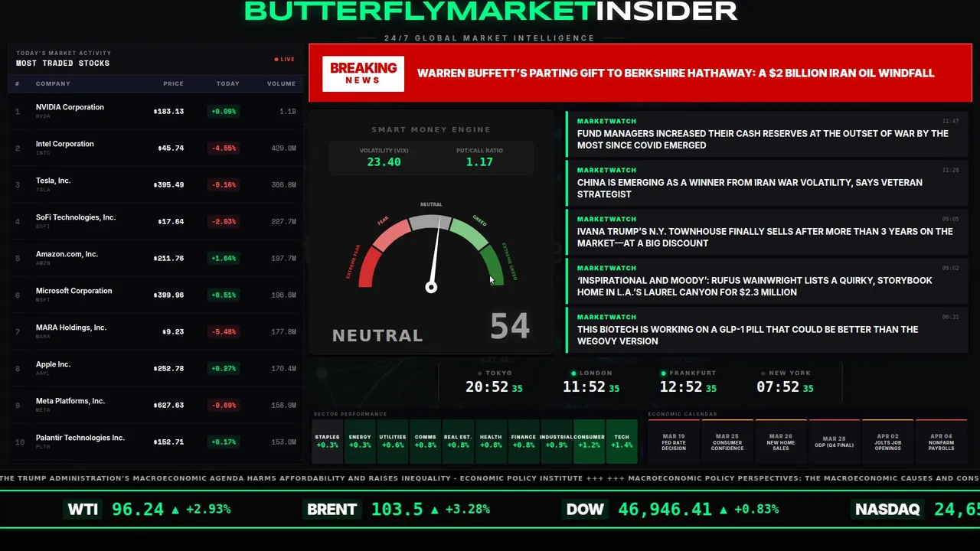Image resolution: width=980 pixels, height=551 pixels.
Task: Click the status dot next to NEW YORK
Action: pos(763,373)
